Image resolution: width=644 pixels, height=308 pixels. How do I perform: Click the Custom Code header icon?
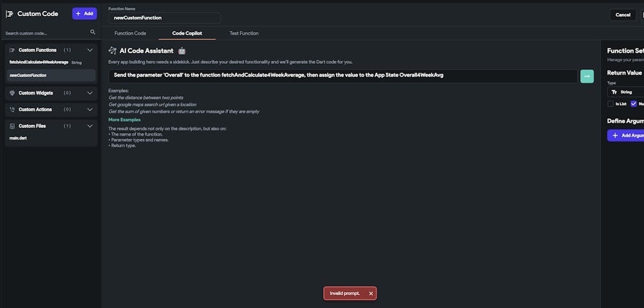[x=10, y=14]
